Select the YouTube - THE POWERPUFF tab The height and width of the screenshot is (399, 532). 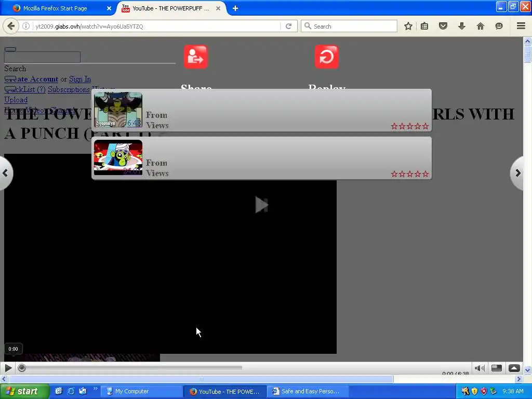(x=170, y=8)
